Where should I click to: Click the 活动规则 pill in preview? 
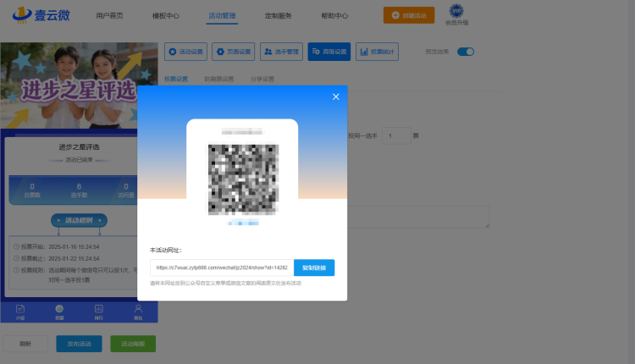pos(79,220)
